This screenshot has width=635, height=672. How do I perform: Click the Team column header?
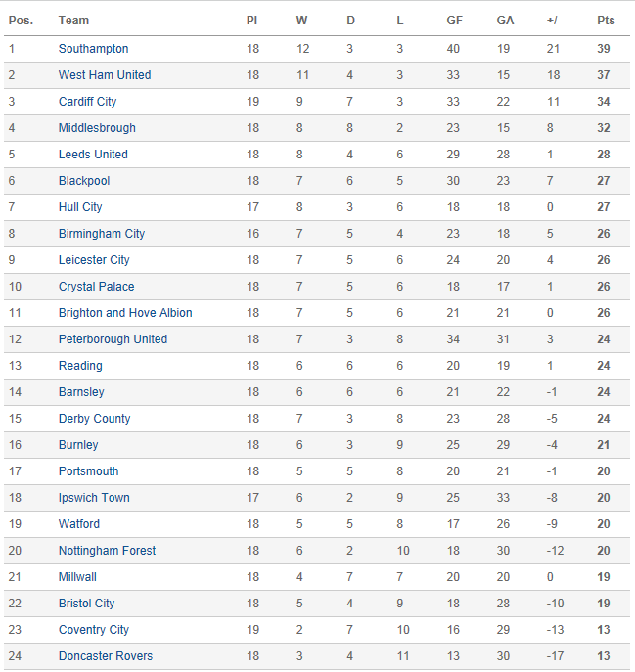click(73, 21)
